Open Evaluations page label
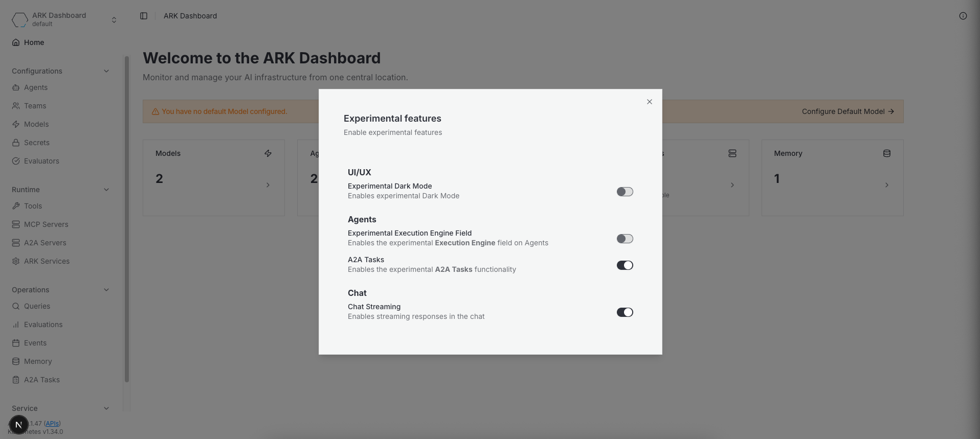 coord(43,325)
